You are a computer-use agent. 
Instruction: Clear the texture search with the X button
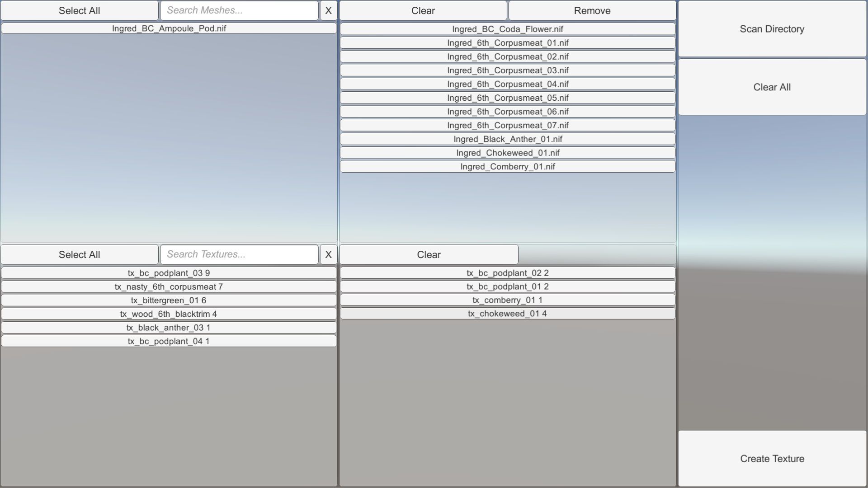coord(329,254)
